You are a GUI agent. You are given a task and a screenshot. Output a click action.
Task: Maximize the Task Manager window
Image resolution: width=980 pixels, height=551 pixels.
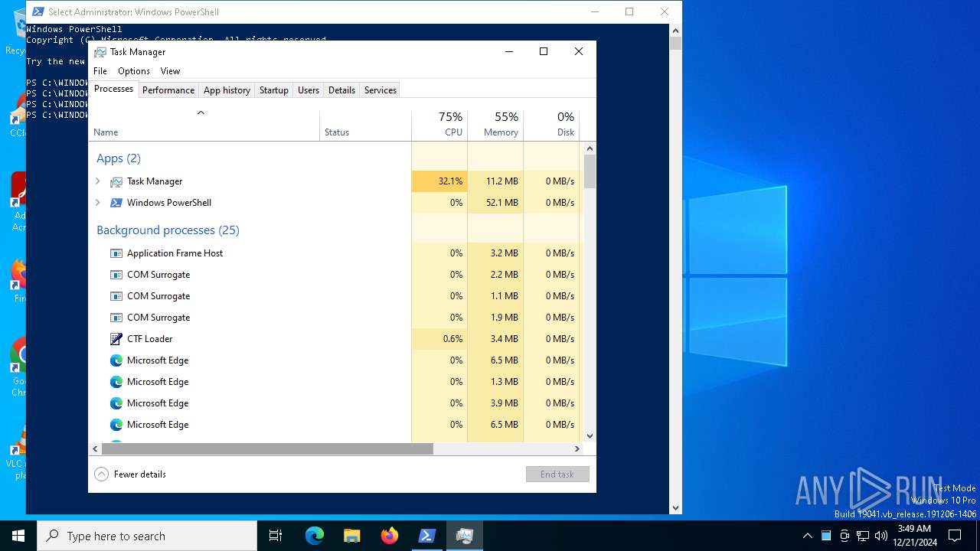(x=544, y=51)
